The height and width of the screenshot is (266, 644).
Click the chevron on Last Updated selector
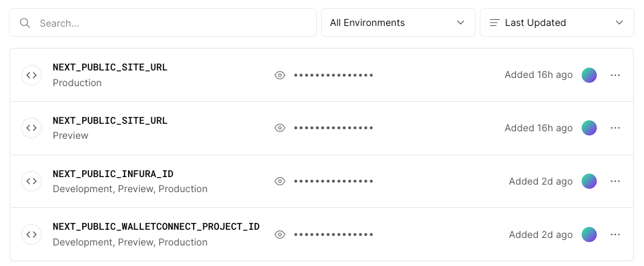tap(619, 23)
